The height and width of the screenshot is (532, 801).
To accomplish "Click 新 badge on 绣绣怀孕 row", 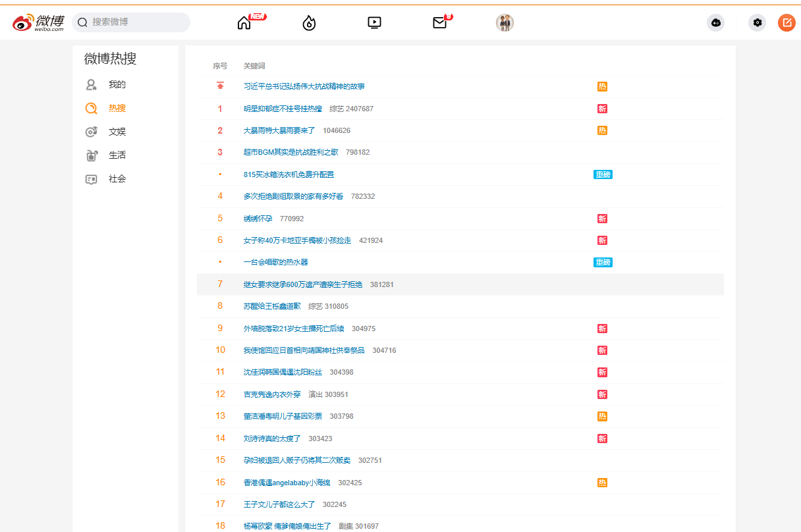I will pyautogui.click(x=602, y=219).
